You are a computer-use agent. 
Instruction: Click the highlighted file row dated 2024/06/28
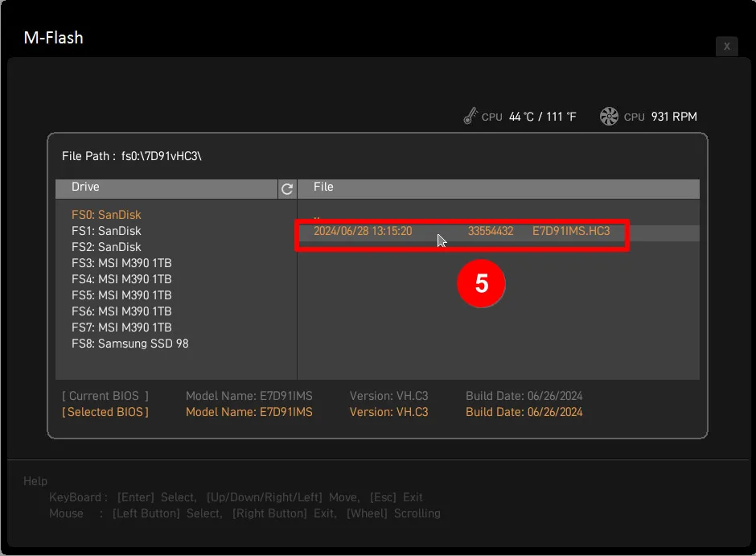462,231
